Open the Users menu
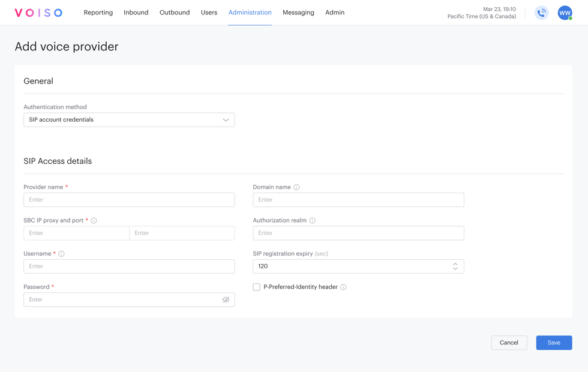The width and height of the screenshot is (588, 372). point(209,13)
